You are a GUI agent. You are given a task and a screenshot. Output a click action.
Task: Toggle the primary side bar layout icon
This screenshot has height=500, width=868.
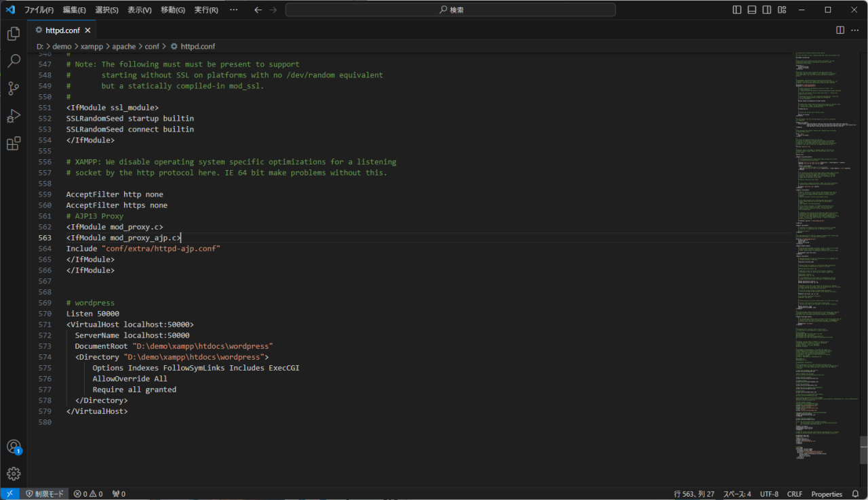[737, 10]
